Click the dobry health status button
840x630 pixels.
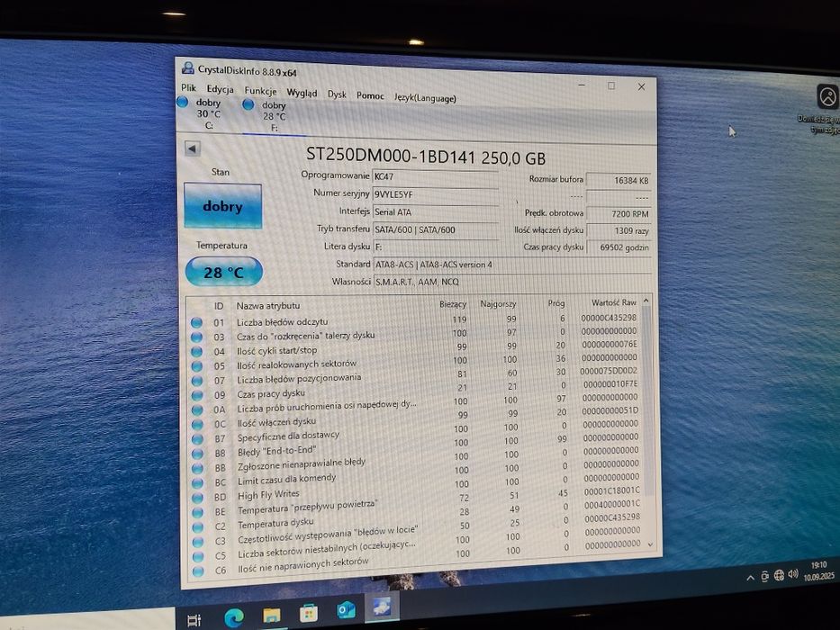pyautogui.click(x=223, y=206)
